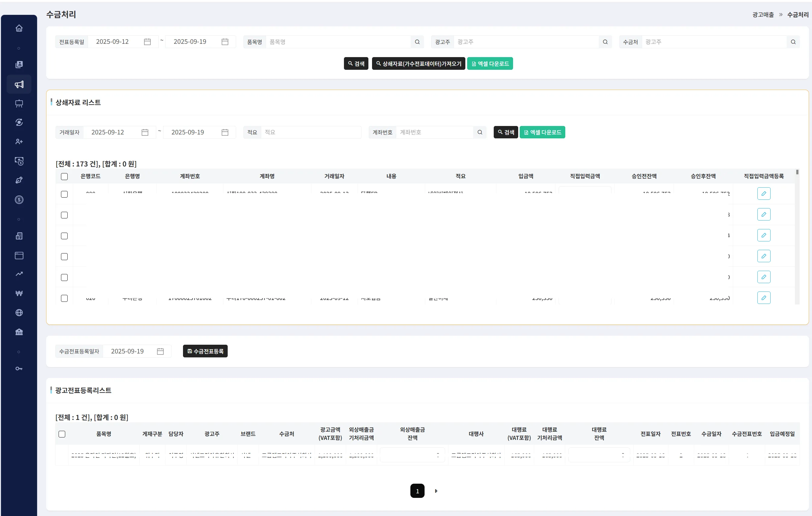Open calendar picker for 거래일자 end date
This screenshot has width=812, height=516.
225,132
